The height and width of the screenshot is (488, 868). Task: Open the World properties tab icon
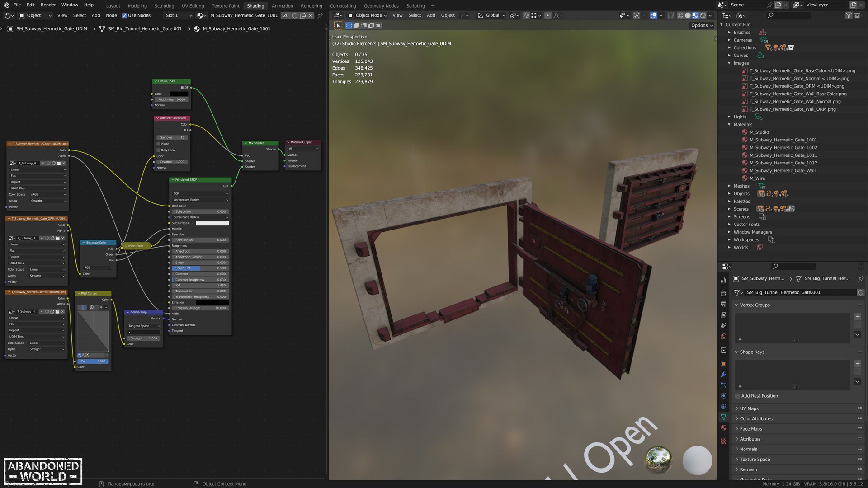(724, 336)
